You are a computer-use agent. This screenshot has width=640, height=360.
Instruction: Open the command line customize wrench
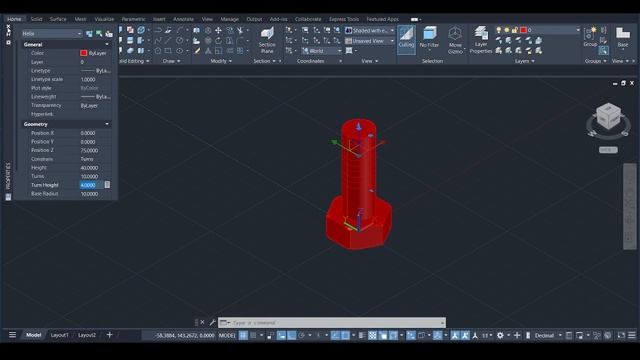point(212,322)
